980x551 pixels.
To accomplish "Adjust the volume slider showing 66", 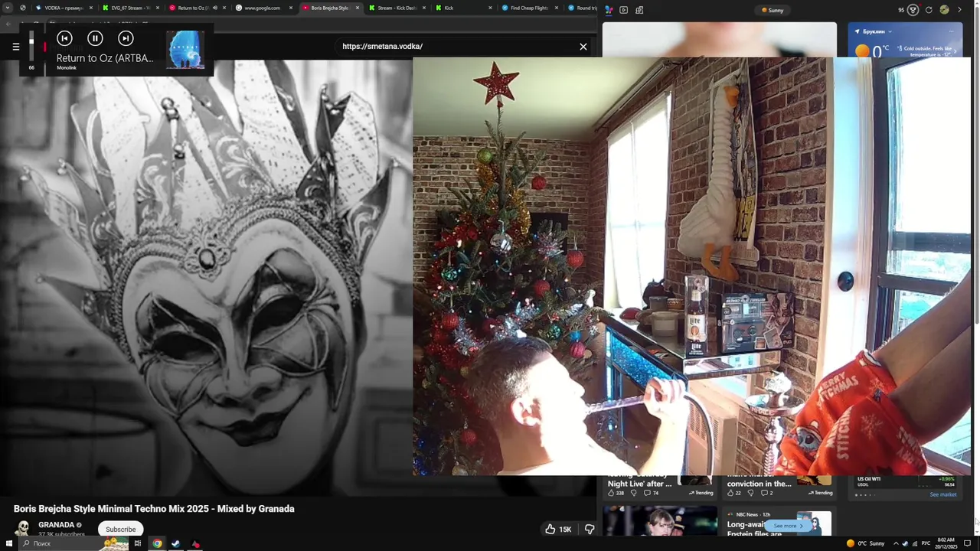I will [31, 47].
